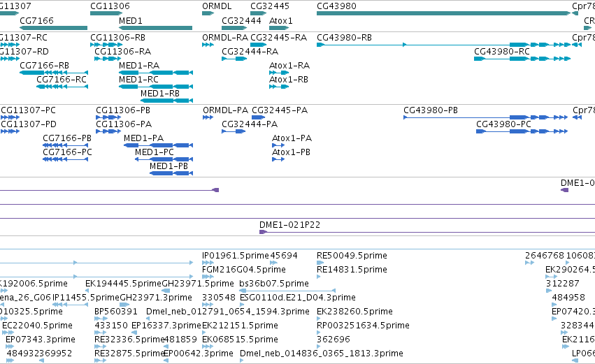Select transcript CG11306-RB

[117, 38]
